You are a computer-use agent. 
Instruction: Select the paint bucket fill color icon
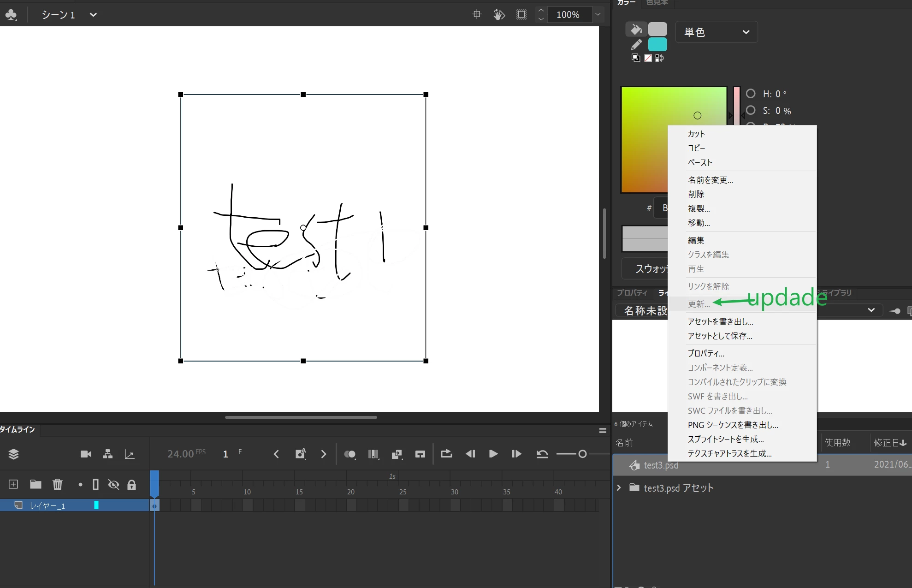tap(636, 30)
